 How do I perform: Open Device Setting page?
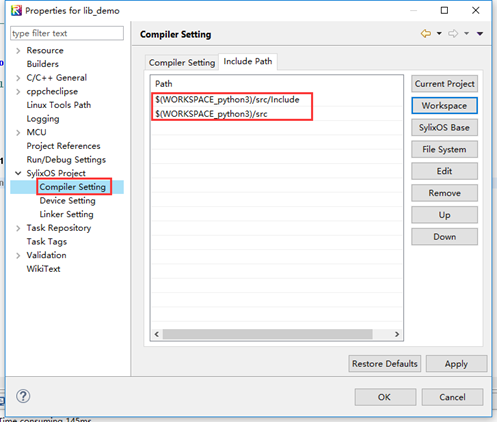tap(68, 201)
